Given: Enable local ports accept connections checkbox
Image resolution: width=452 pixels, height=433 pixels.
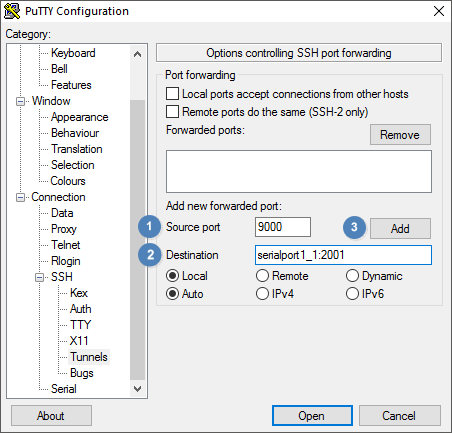Looking at the screenshot, I should point(172,94).
